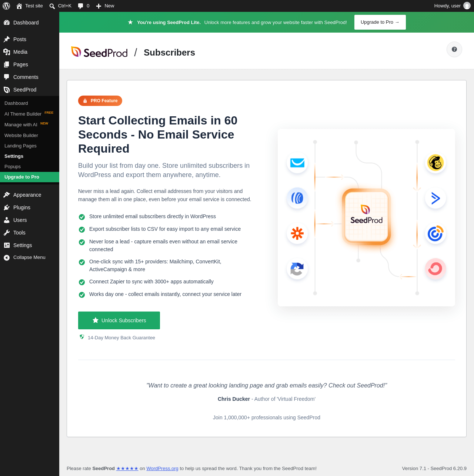
Task: Collapse the admin sidebar menu
Action: point(30,257)
